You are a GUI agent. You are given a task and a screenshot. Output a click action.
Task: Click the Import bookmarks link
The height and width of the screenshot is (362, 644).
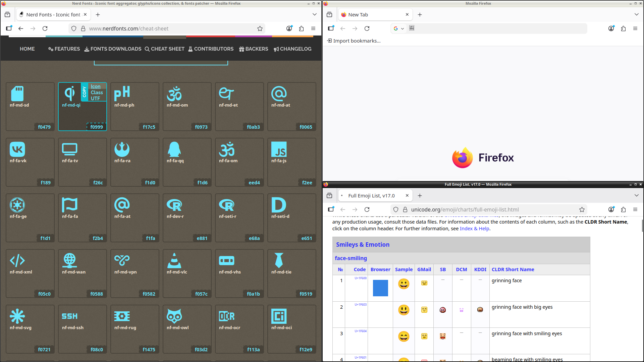[x=354, y=41]
